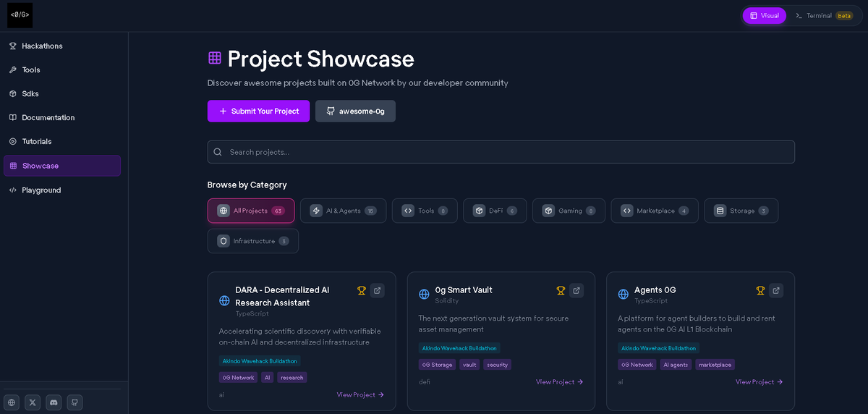This screenshot has height=414, width=868.
Task: Click the marketplace tag on Agents 0G card
Action: 715,365
